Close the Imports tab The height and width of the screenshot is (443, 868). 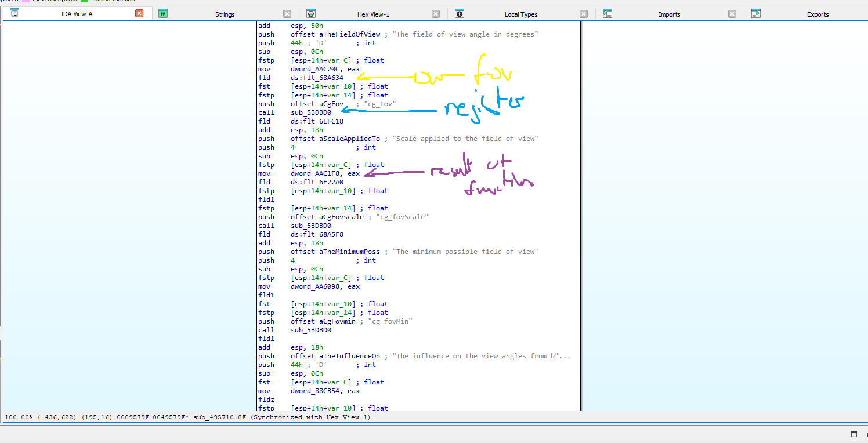(732, 14)
